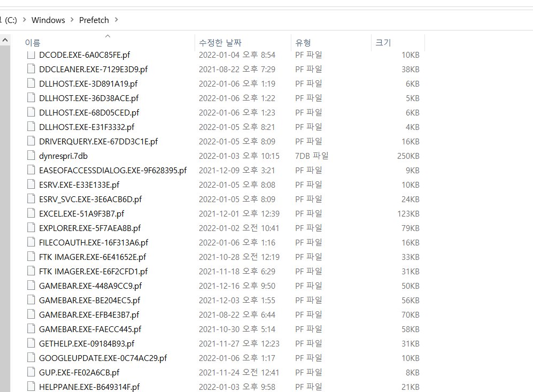Select file name DDCLEANER.EXE-7129E3D9.pf
533x392 pixels.
click(x=93, y=70)
